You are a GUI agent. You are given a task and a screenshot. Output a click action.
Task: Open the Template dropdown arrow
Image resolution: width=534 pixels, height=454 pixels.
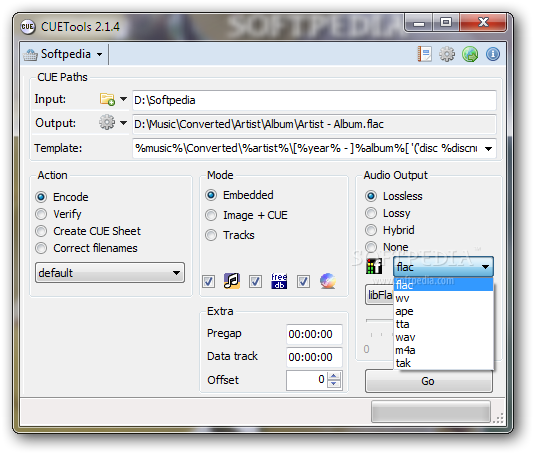pyautogui.click(x=488, y=148)
